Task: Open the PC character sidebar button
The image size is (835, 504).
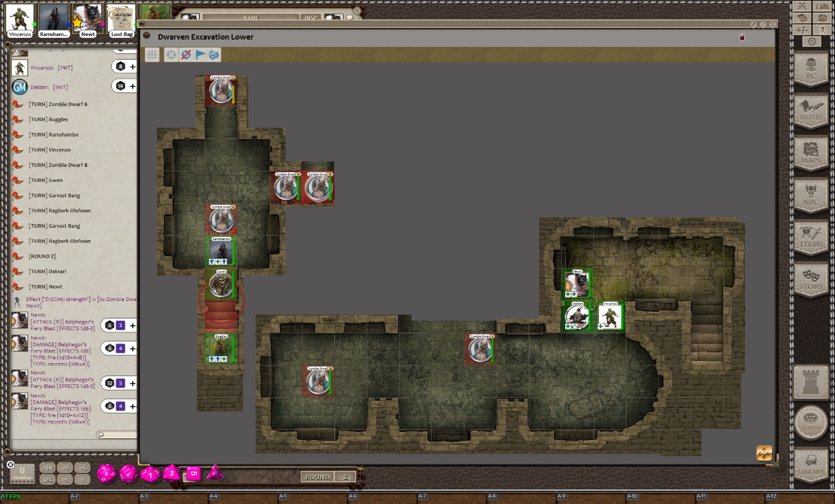Action: tap(811, 68)
